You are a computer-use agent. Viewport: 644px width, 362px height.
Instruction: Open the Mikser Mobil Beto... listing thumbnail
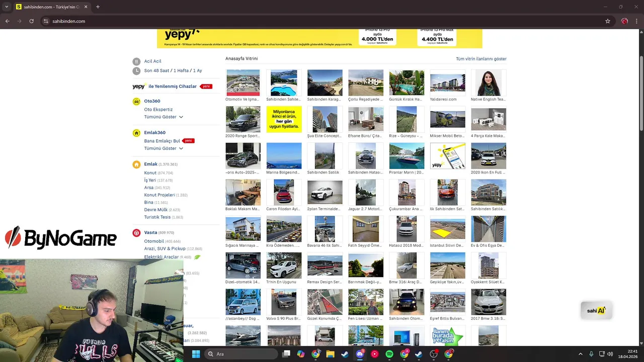click(448, 119)
